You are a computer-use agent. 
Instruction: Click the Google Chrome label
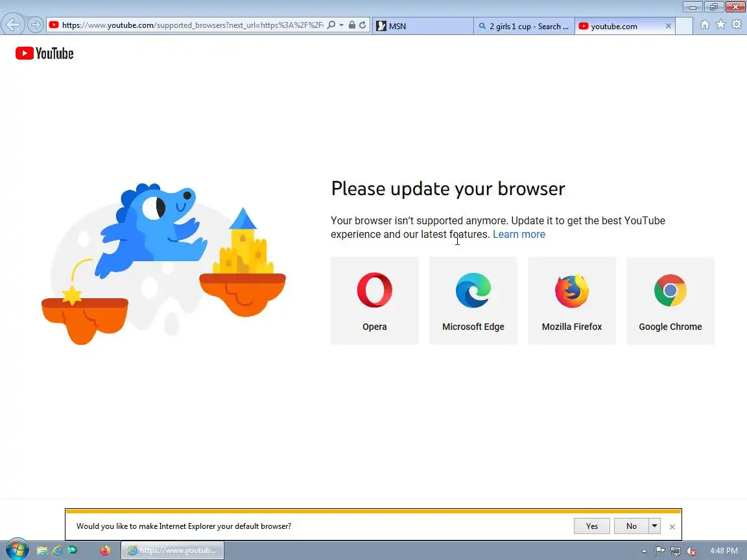click(x=670, y=327)
